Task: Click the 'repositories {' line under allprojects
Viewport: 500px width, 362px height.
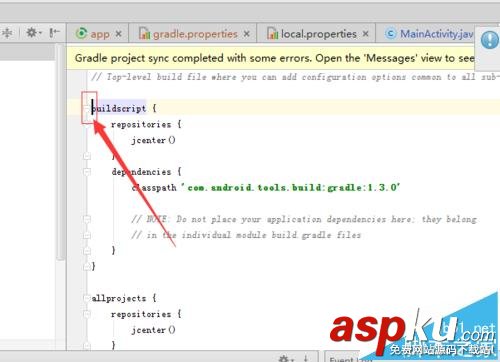Action: click(146, 314)
